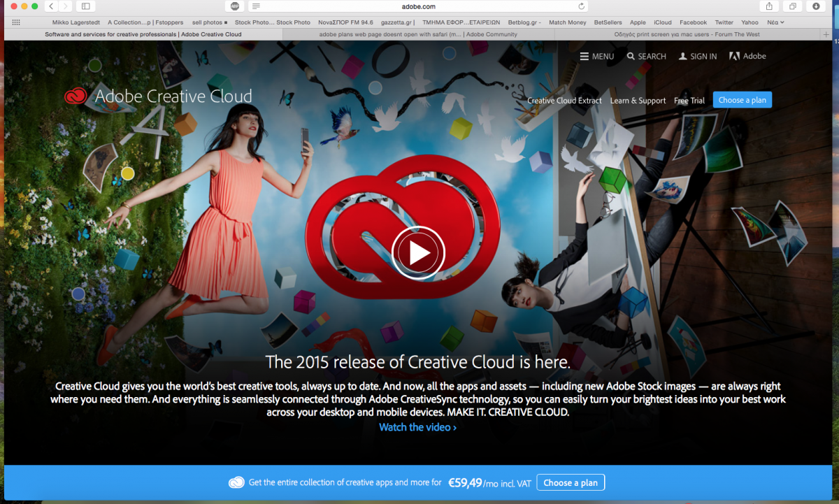Screen dimensions: 839x504
Task: Open Learn & Support link
Action: tap(638, 101)
